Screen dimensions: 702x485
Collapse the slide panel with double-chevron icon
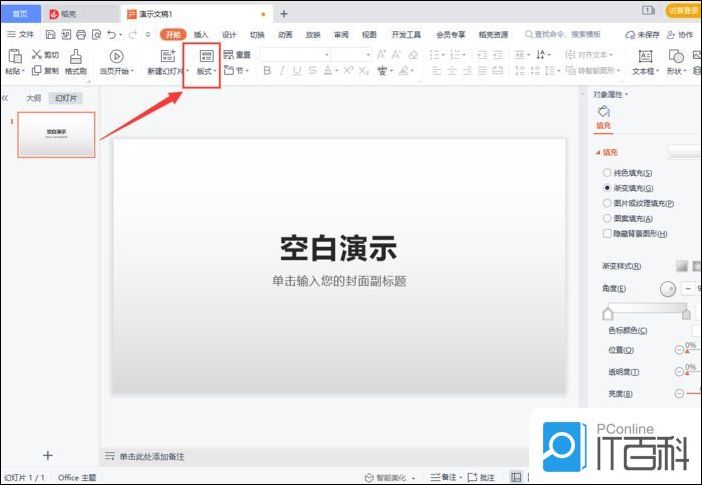click(x=5, y=98)
